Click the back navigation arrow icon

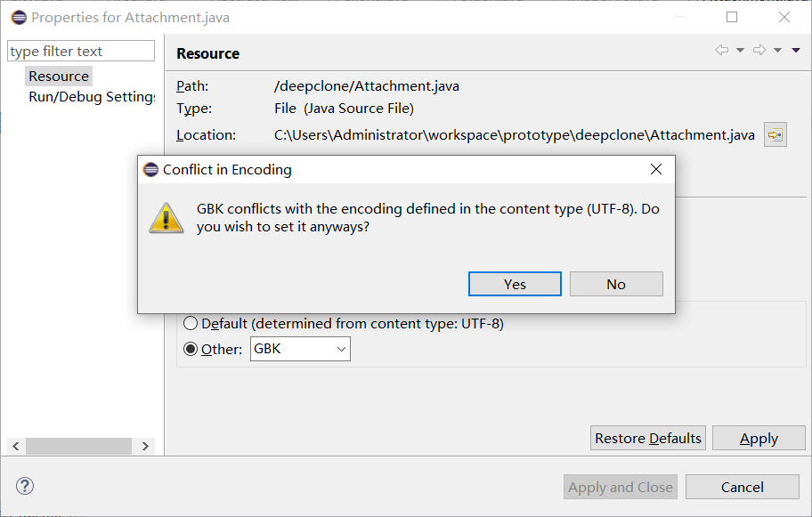coord(722,50)
